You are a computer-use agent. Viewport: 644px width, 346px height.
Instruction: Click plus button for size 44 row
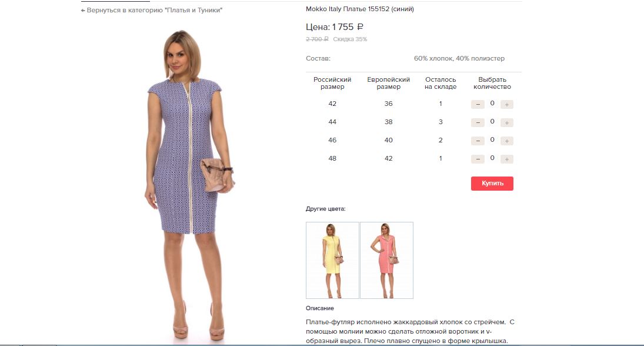click(x=507, y=122)
